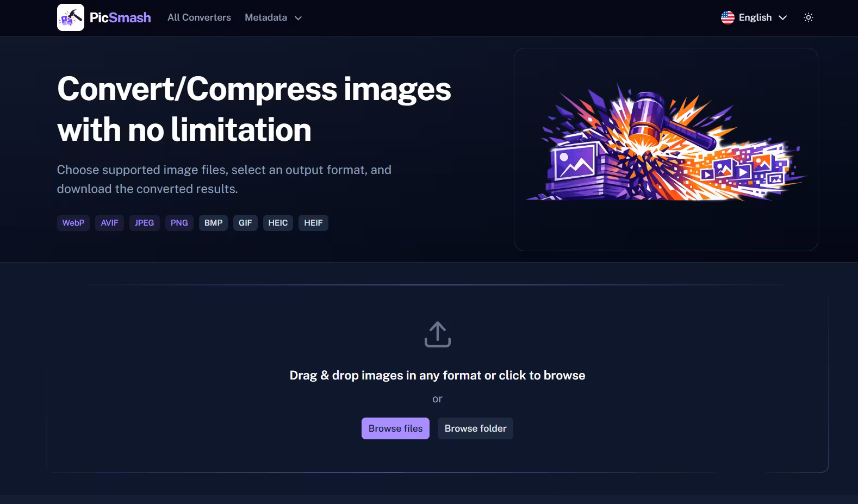The height and width of the screenshot is (504, 858).
Task: Select the WebP format tag
Action: click(x=73, y=223)
